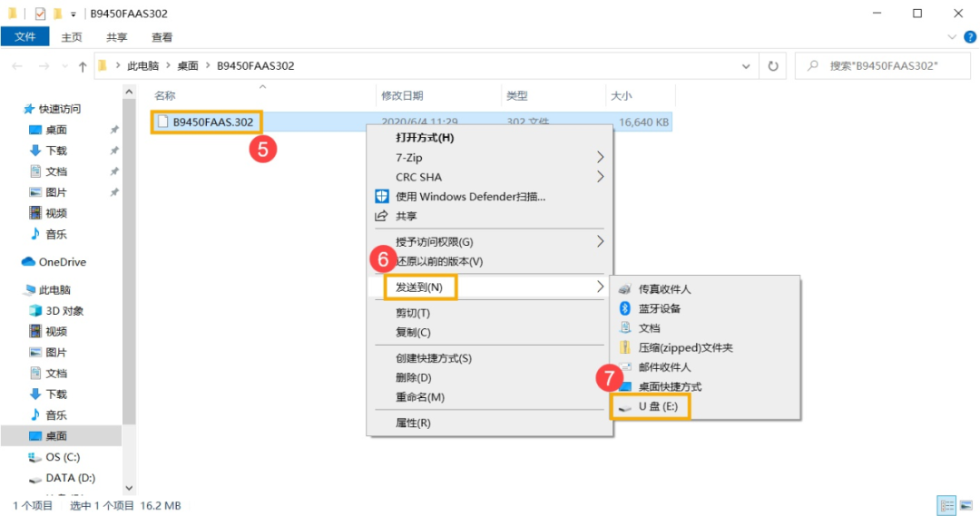
Task: Click the Windows Defender shield icon
Action: click(381, 196)
